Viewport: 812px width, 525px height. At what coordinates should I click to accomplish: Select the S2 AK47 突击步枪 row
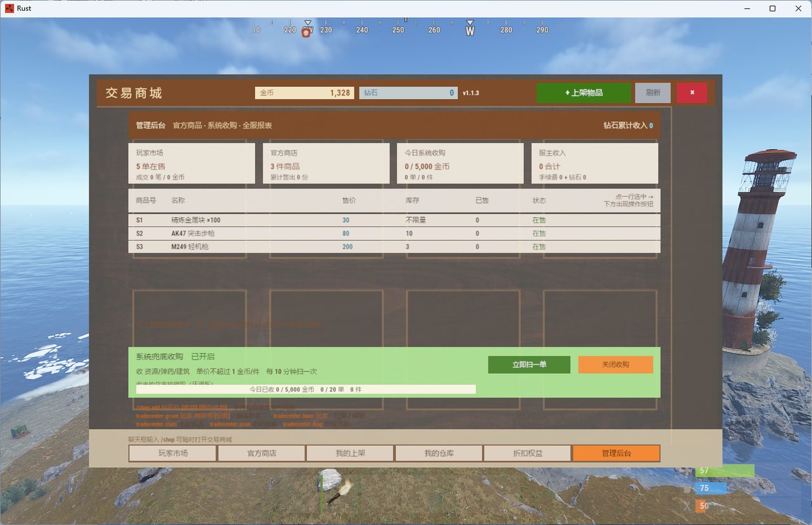pyautogui.click(x=394, y=234)
